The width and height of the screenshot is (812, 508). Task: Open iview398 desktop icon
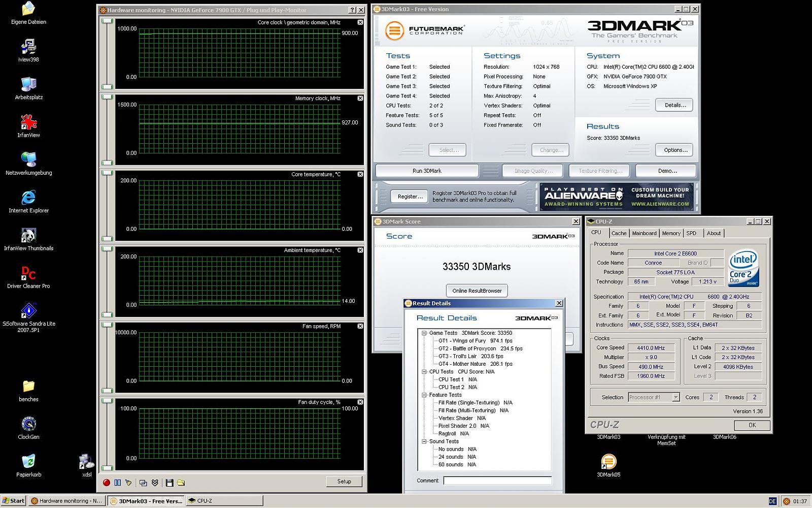pos(28,50)
